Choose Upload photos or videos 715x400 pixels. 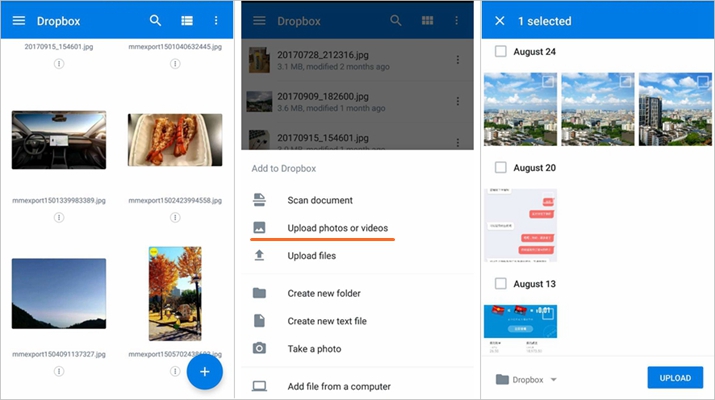(358, 228)
